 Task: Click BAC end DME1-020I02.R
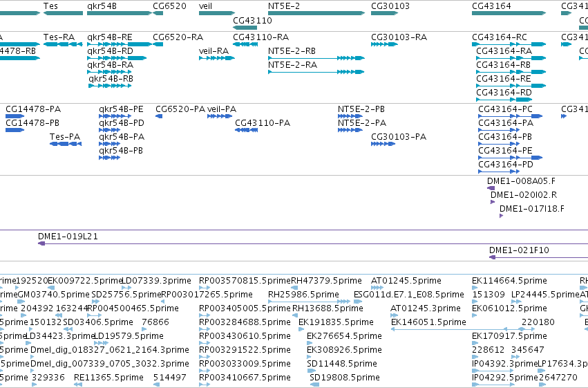[x=524, y=195]
